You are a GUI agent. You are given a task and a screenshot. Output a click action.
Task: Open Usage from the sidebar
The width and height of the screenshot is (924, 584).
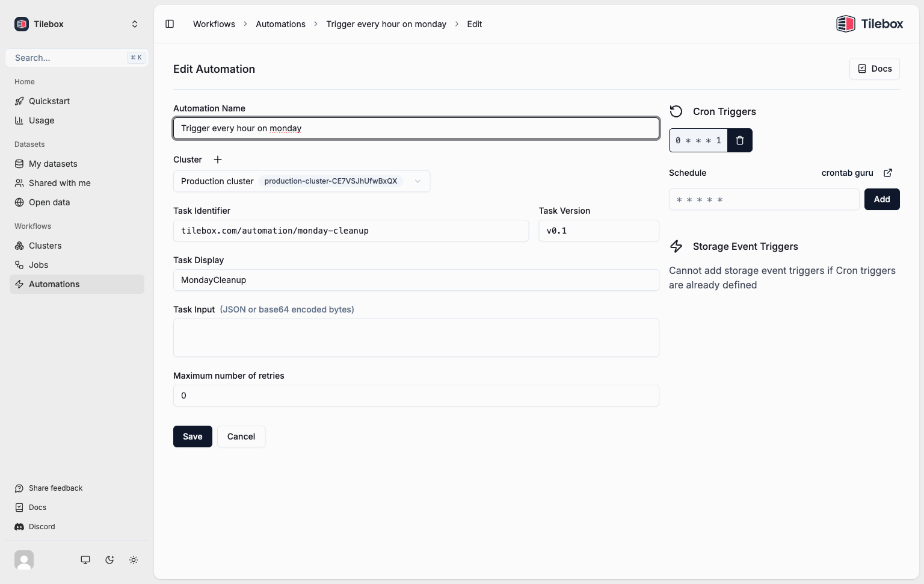click(42, 120)
